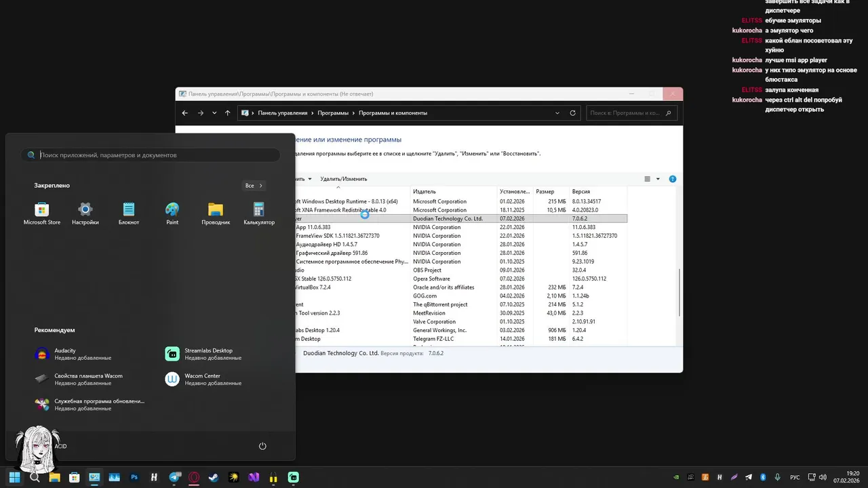Sort by Версия column header

tap(597, 192)
